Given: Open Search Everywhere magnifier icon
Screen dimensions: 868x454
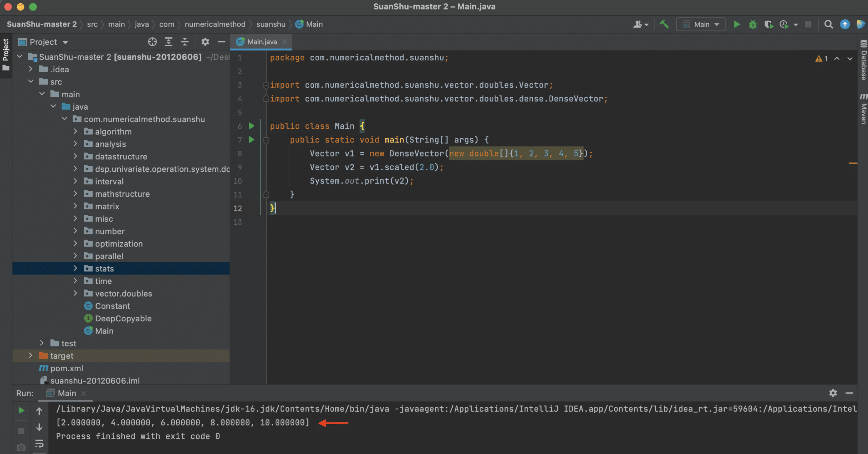Looking at the screenshot, I should pyautogui.click(x=828, y=24).
